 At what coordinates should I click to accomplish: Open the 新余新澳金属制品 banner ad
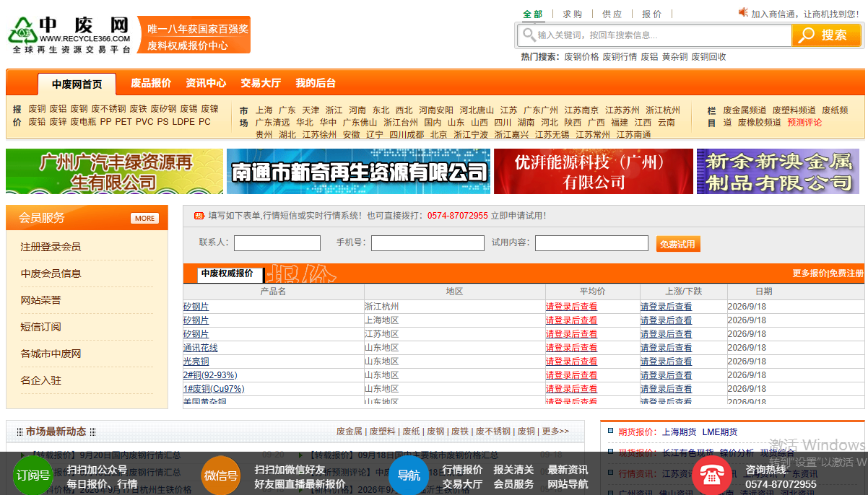click(x=778, y=171)
